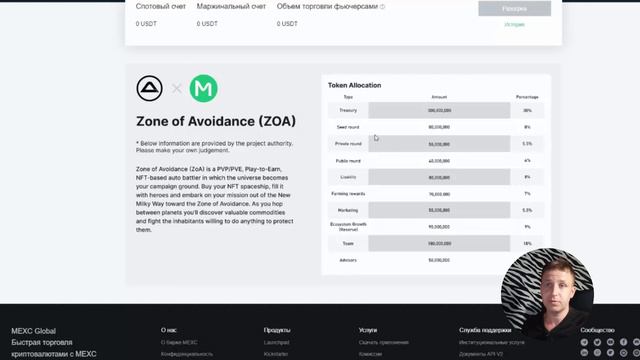640x360 pixels.
Task: Open the Facebook community icon
Action: (x=623, y=342)
